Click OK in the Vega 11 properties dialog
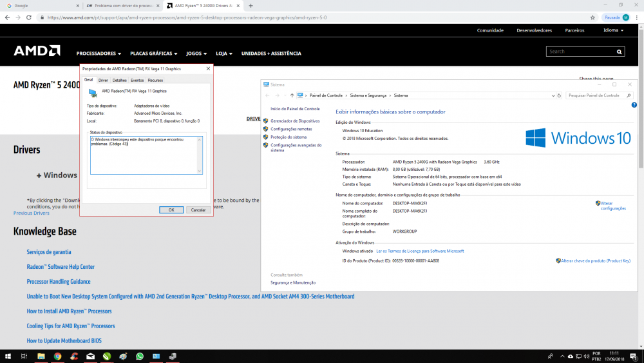 (171, 210)
